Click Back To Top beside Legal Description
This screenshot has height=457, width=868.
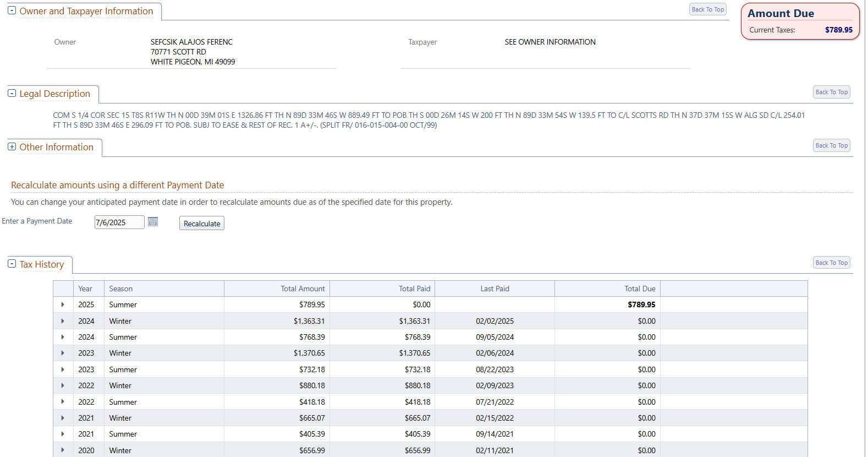coord(831,92)
